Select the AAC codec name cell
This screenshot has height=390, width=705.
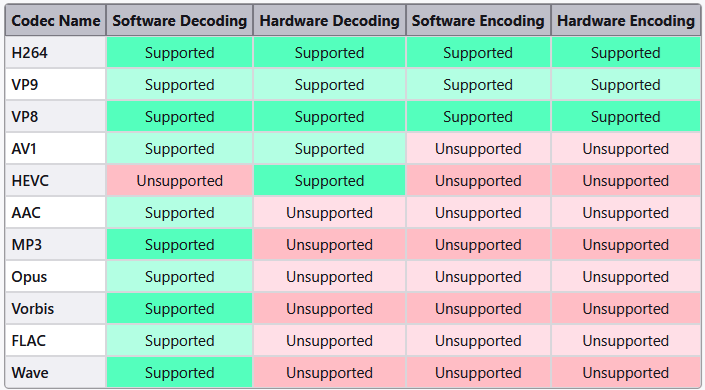pyautogui.click(x=56, y=212)
